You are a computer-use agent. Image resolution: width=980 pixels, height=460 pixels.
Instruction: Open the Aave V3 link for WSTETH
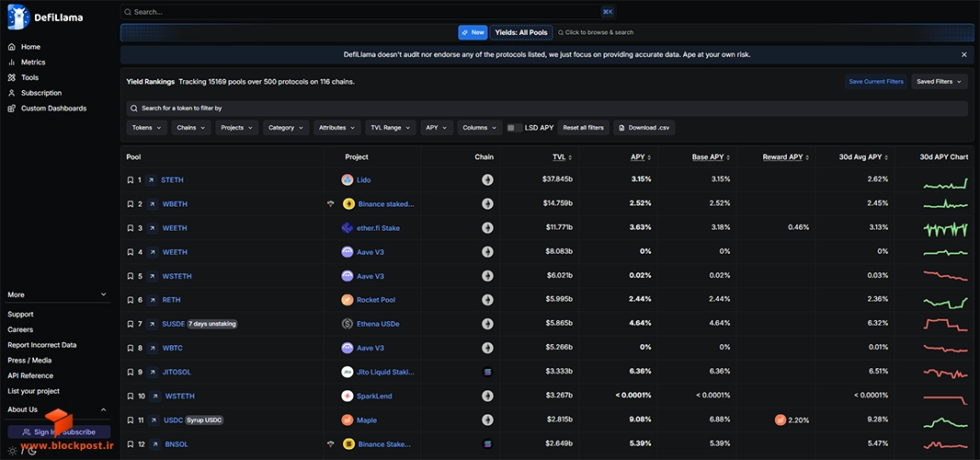pos(370,276)
